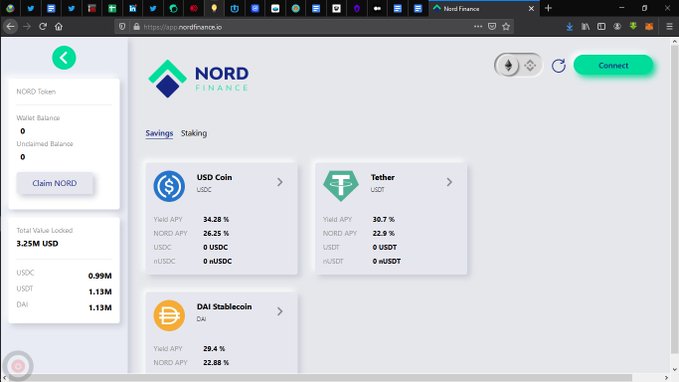Click the USD Coin logo icon
This screenshot has height=382, width=679.
point(169,186)
